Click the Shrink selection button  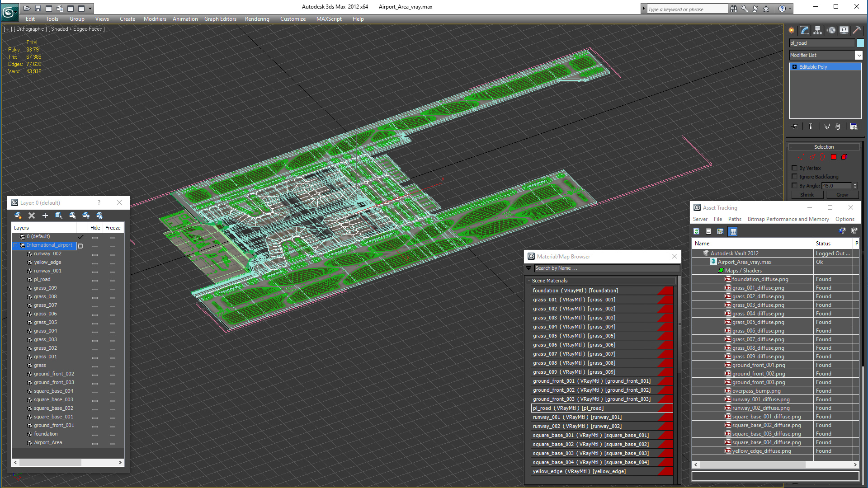tap(807, 195)
